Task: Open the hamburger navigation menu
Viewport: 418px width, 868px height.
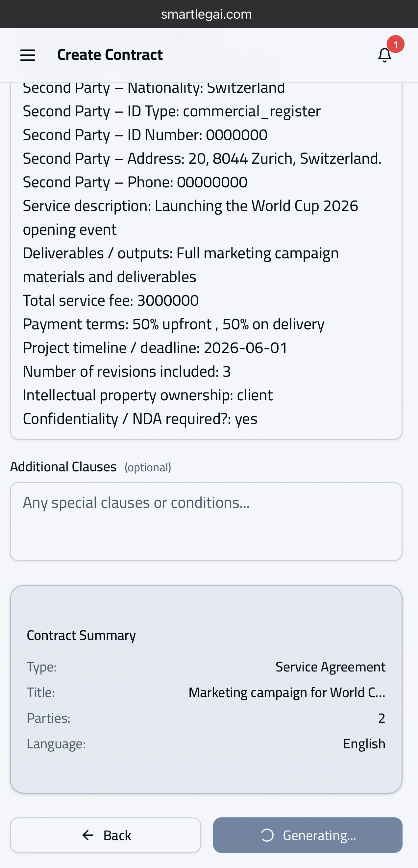Action: coord(28,55)
